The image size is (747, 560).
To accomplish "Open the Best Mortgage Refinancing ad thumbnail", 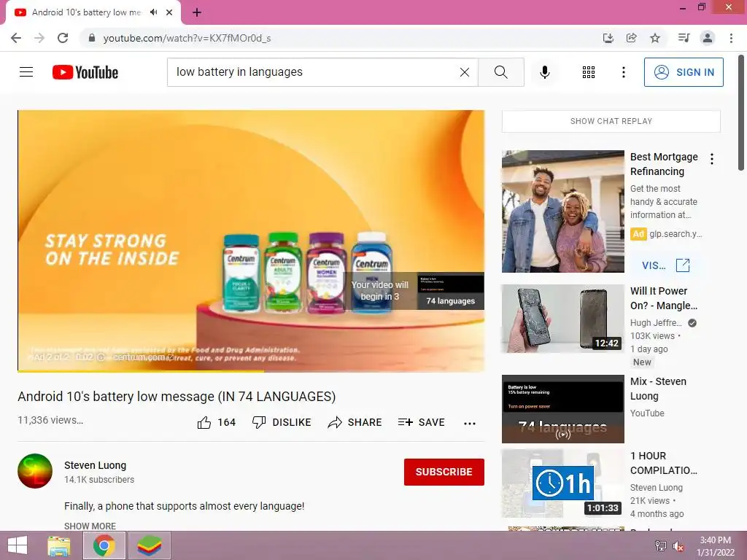I will coord(562,211).
